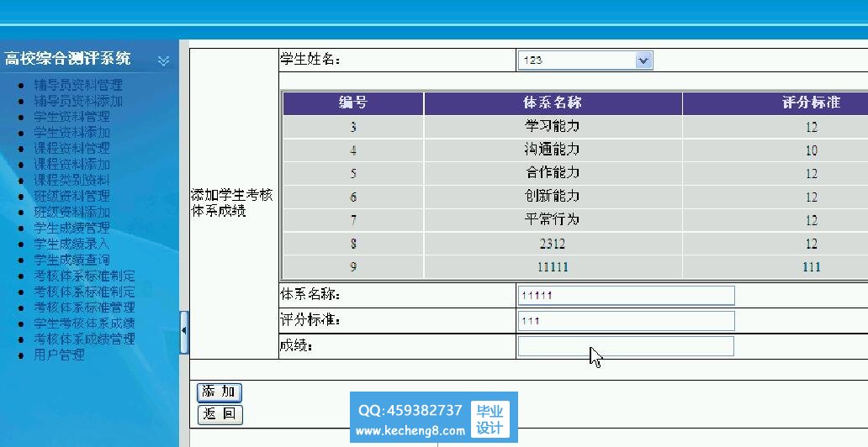
Task: Open 学生成绩查询 link
Action: (72, 260)
